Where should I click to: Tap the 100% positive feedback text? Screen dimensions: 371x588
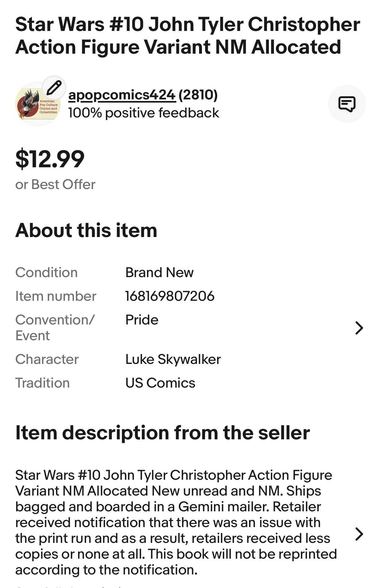143,113
